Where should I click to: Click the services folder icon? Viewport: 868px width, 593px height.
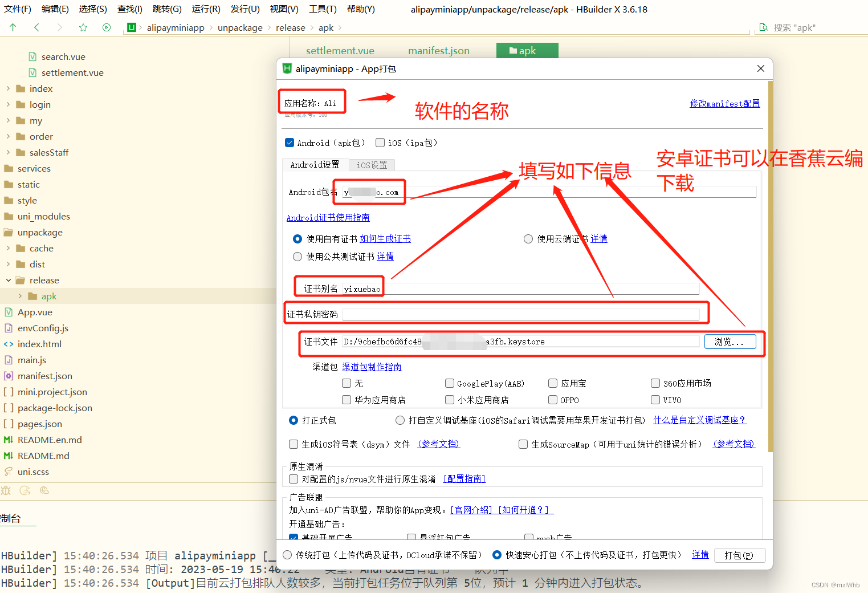point(9,168)
